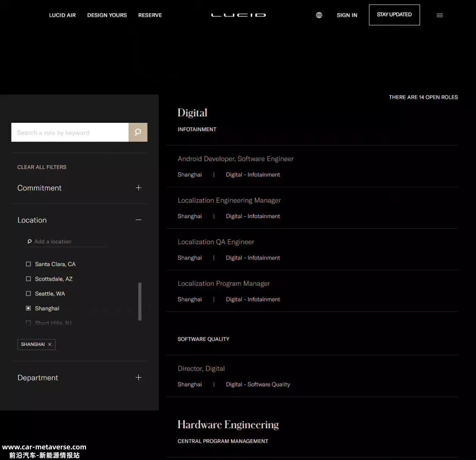This screenshot has width=476, height=460.
Task: Click SIGN IN
Action: pos(347,15)
